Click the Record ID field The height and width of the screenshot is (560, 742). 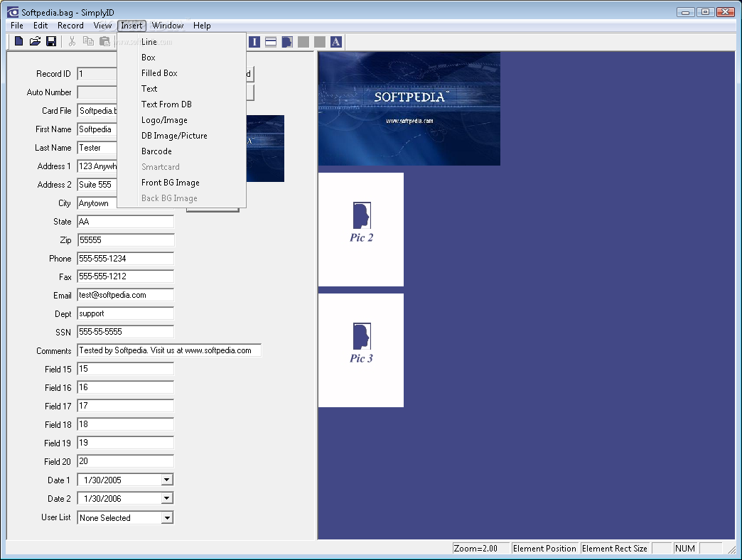click(x=97, y=74)
